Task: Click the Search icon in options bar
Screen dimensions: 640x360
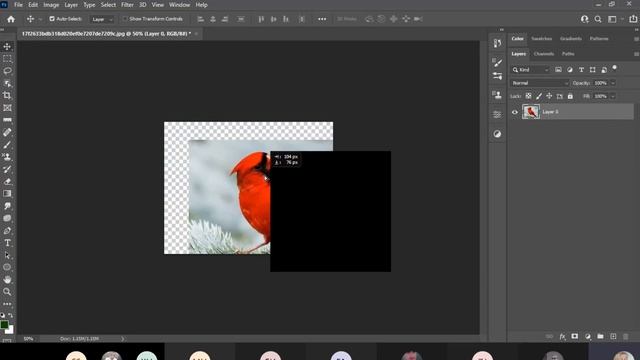Action: [x=598, y=19]
